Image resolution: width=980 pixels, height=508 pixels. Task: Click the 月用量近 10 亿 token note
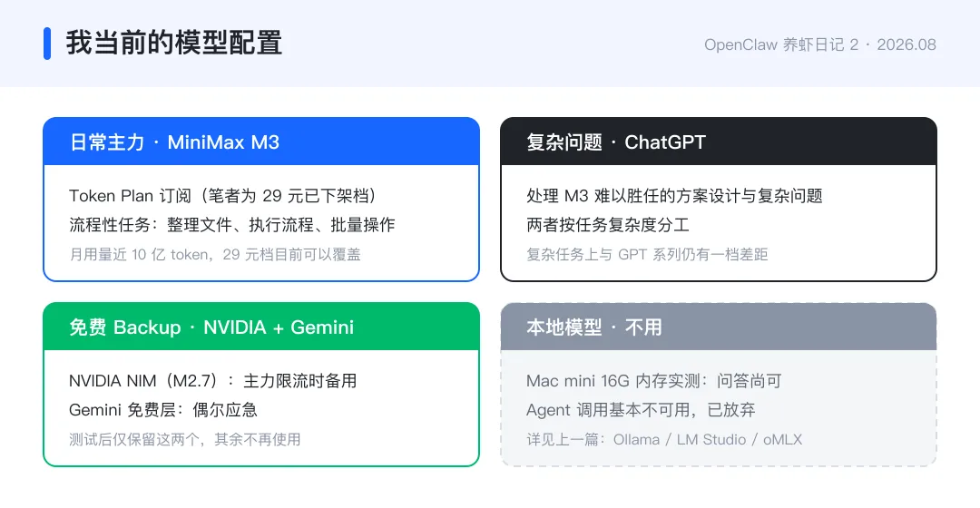(215, 254)
